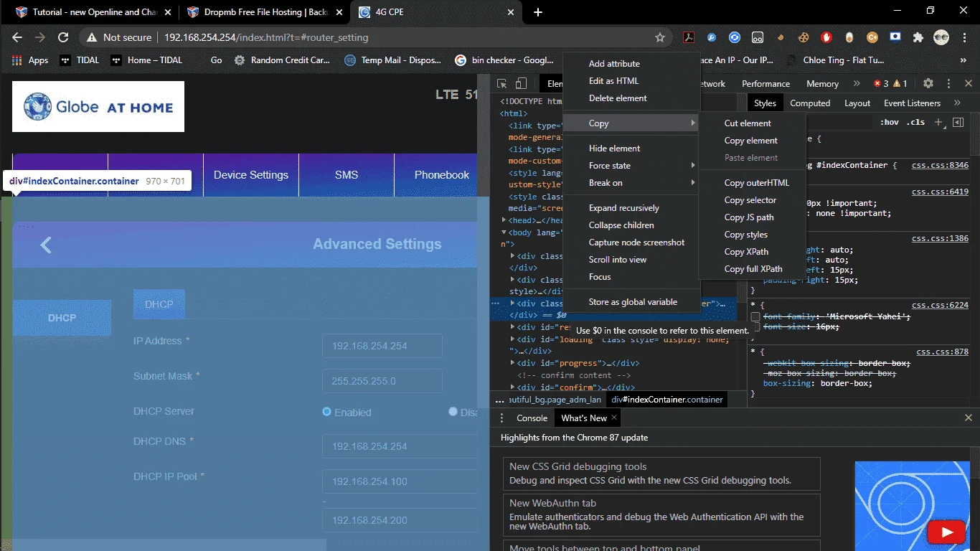The image size is (980, 551).
Task: Choose Store as global variable
Action: pos(631,302)
